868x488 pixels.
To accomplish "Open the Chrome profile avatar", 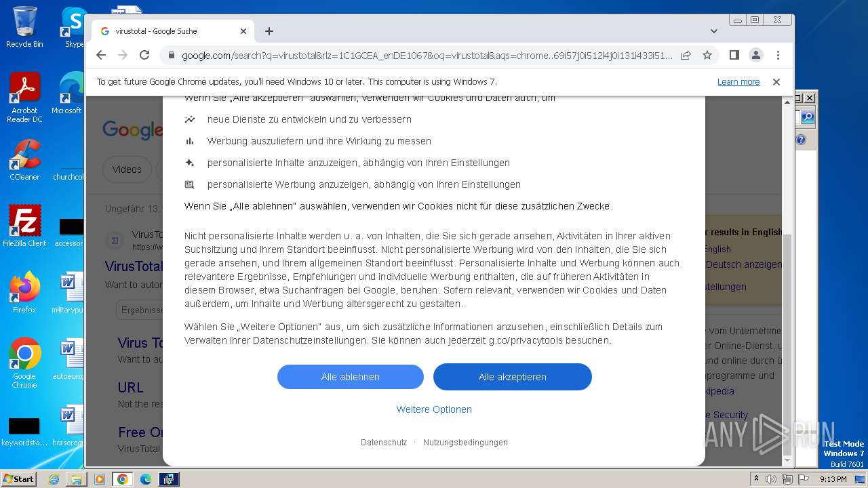I will click(755, 55).
